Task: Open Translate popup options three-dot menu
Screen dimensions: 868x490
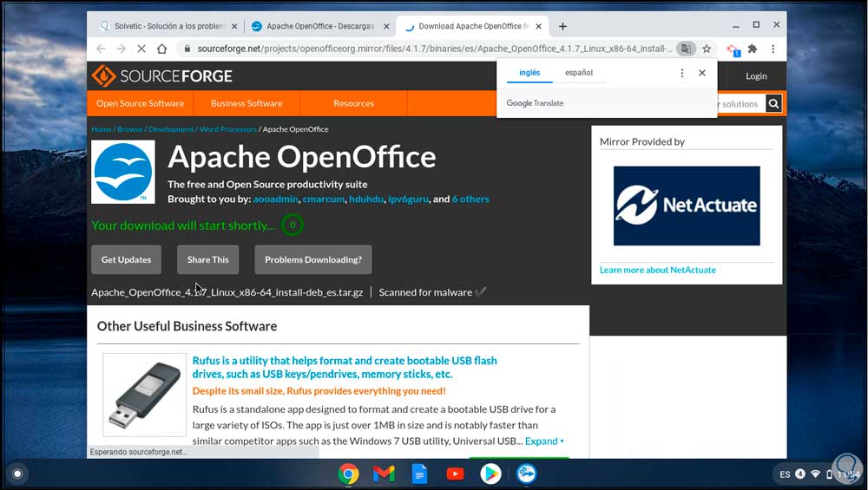Action: click(682, 73)
